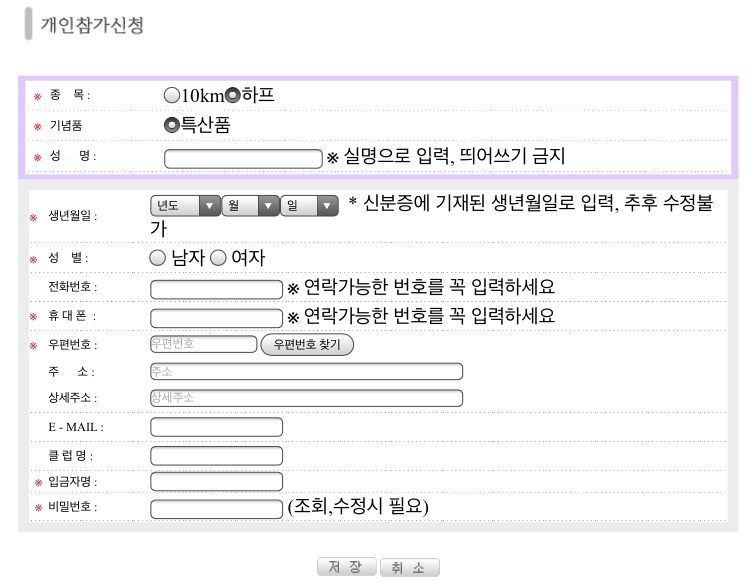Open the 월 birth month dropdown

coord(251,206)
